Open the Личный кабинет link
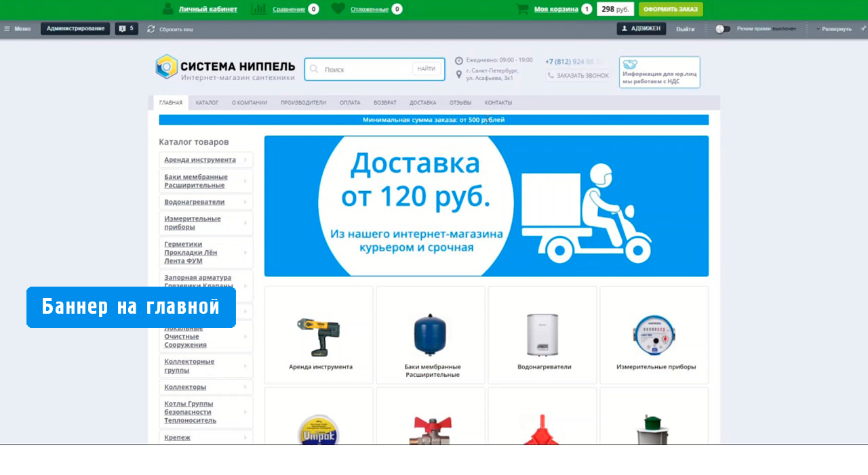Screen dimensions: 868x475 click(x=208, y=9)
